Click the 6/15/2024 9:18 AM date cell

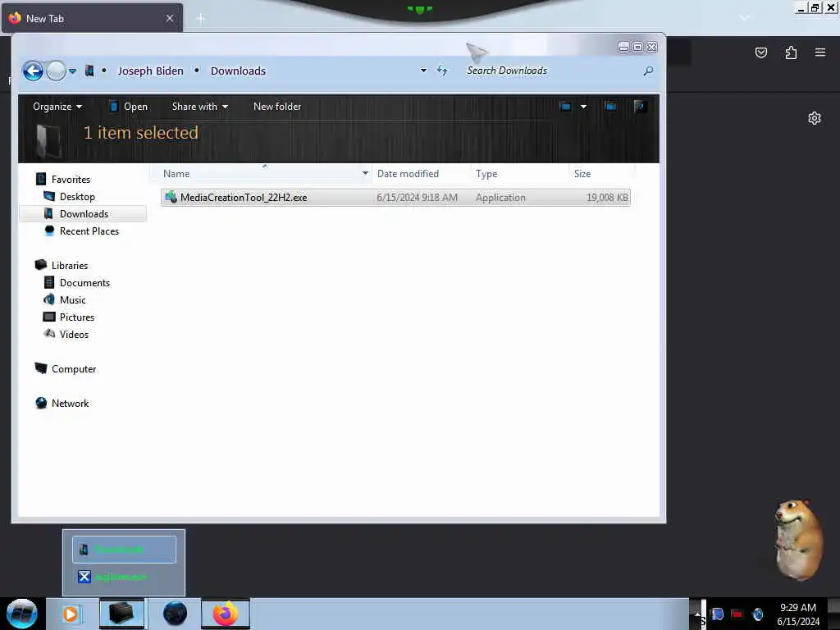pos(417,198)
